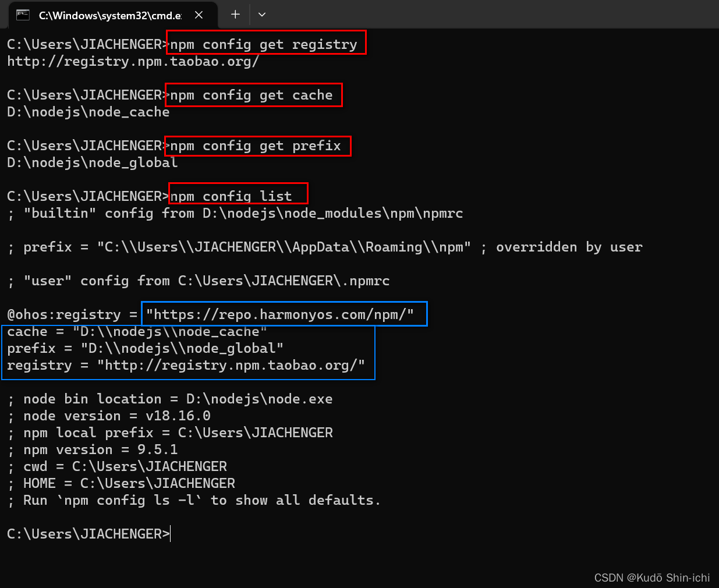719x588 pixels.
Task: Click the 'node version = v18.16.0' line
Action: point(109,416)
